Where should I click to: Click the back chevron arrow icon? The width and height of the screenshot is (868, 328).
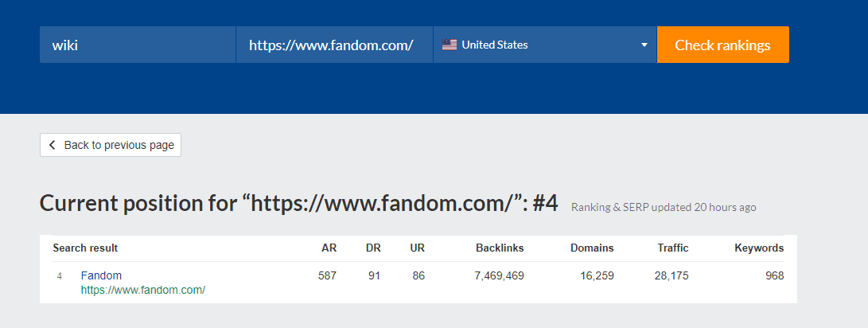[53, 145]
